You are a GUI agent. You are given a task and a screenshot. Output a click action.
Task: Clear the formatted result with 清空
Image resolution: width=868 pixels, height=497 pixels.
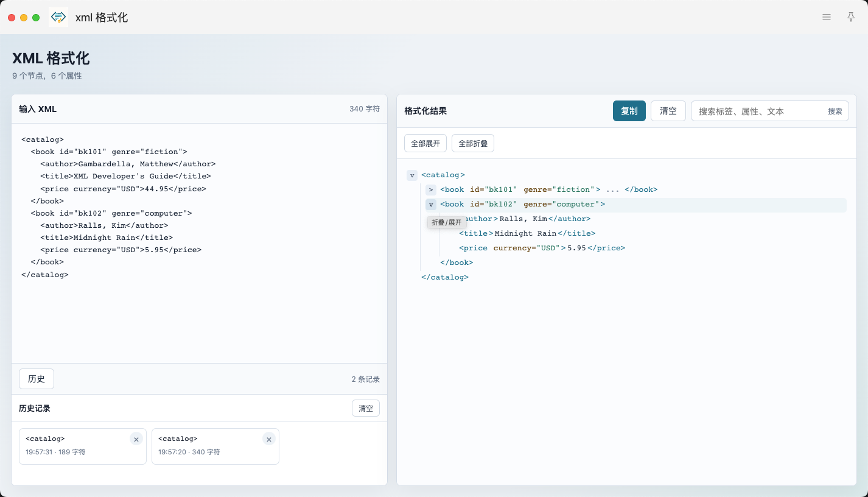click(x=668, y=111)
